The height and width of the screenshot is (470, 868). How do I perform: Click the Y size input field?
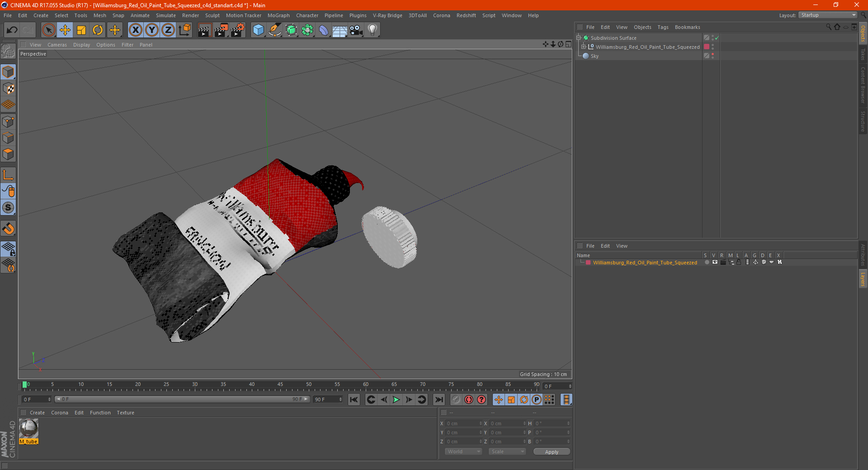click(x=507, y=432)
